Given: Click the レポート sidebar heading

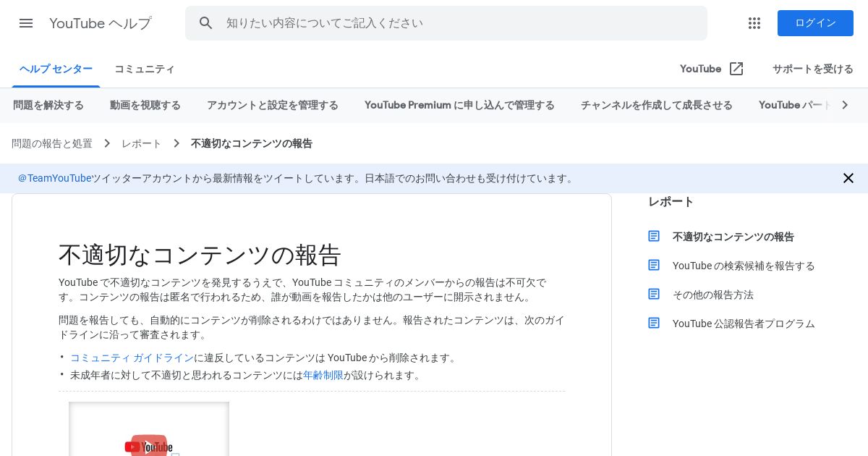Looking at the screenshot, I should (x=671, y=201).
